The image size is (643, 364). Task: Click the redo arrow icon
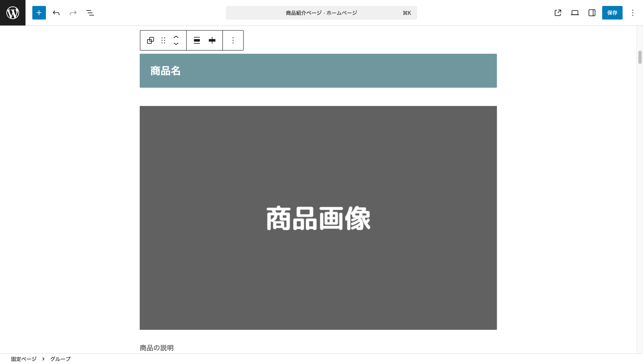[73, 13]
